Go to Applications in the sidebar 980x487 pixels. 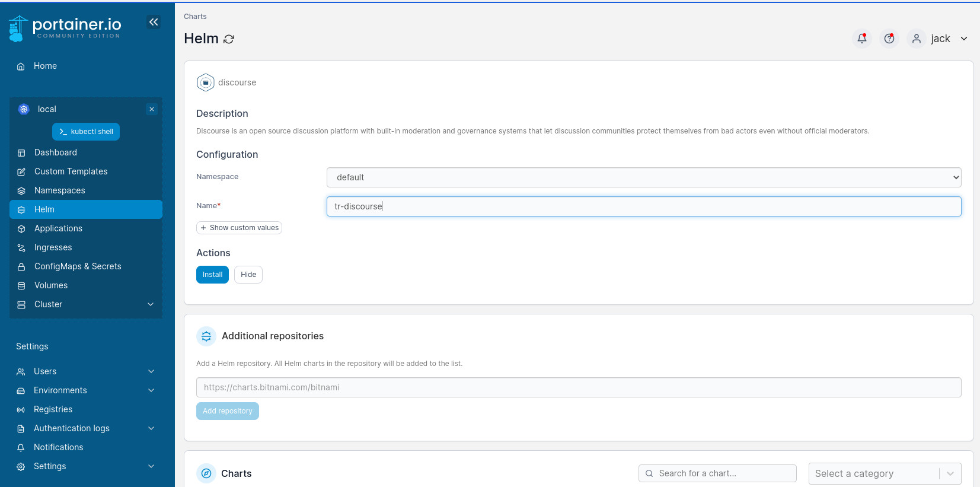pos(58,228)
